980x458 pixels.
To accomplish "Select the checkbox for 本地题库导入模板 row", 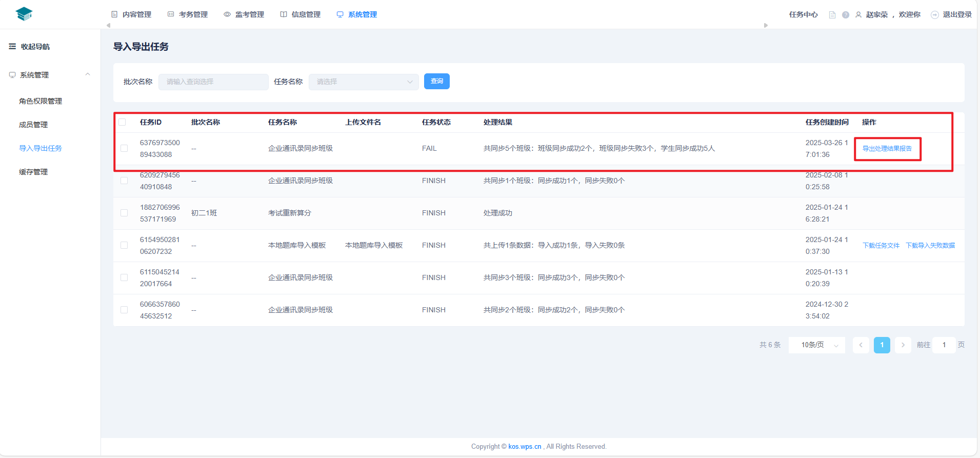I will 124,245.
